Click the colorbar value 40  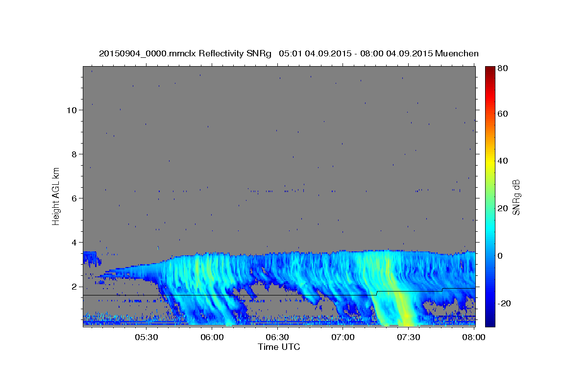[x=502, y=161]
